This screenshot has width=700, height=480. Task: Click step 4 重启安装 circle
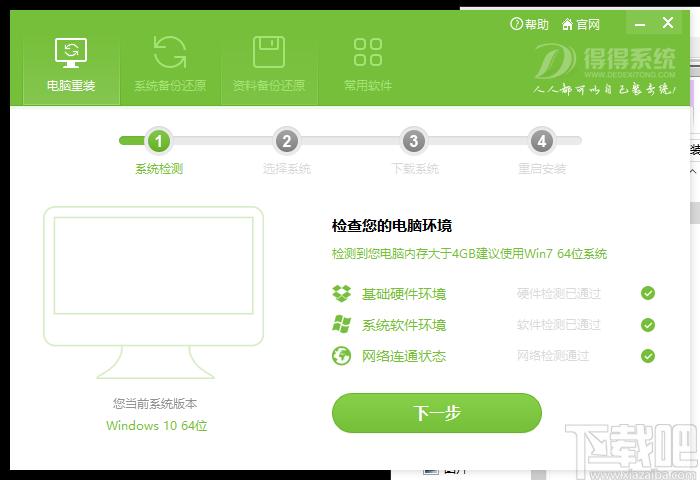542,141
